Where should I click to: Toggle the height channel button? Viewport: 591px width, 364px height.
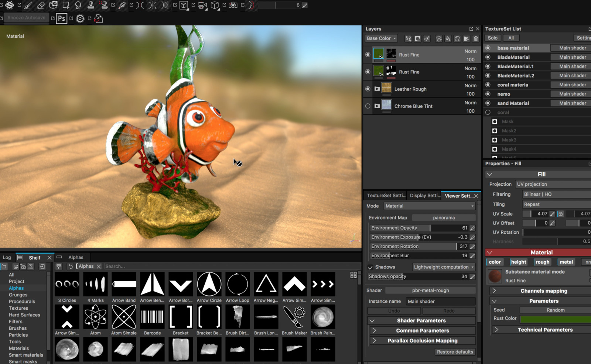pyautogui.click(x=519, y=262)
